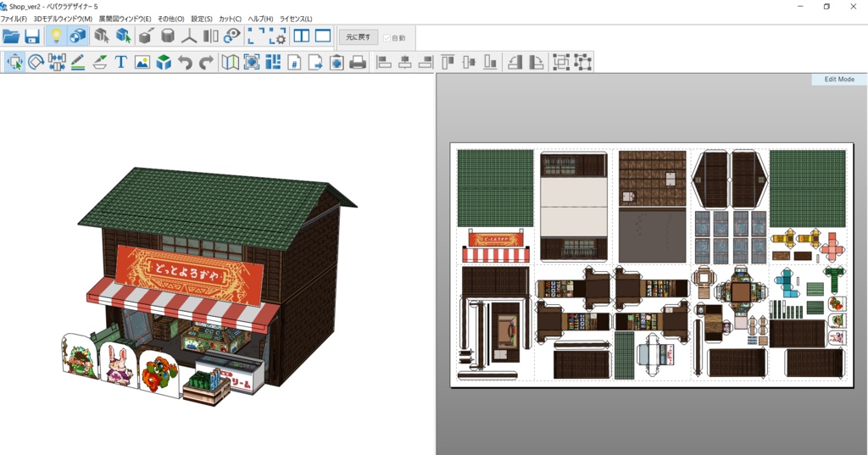Click the printer icon

point(358,62)
